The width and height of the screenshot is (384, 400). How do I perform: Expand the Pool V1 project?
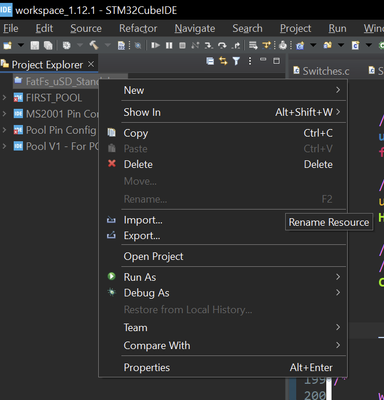tap(4, 146)
